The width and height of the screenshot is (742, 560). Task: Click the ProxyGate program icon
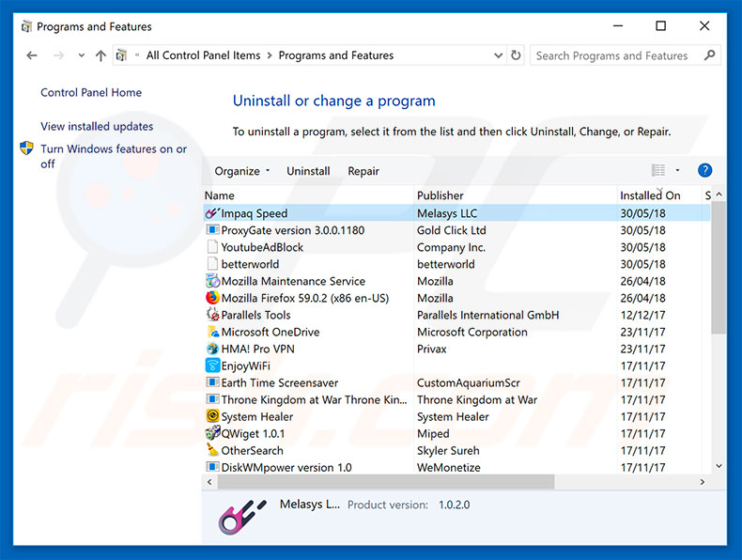(212, 230)
